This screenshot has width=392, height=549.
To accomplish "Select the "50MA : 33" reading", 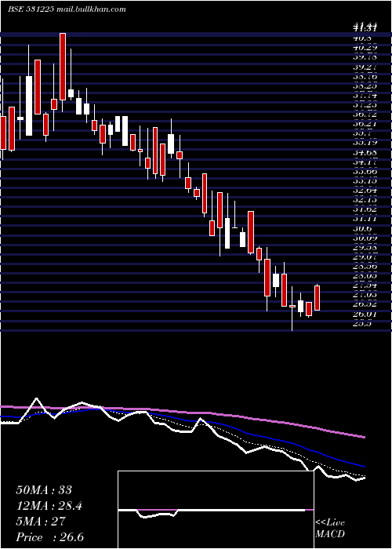I will pyautogui.click(x=45, y=490).
